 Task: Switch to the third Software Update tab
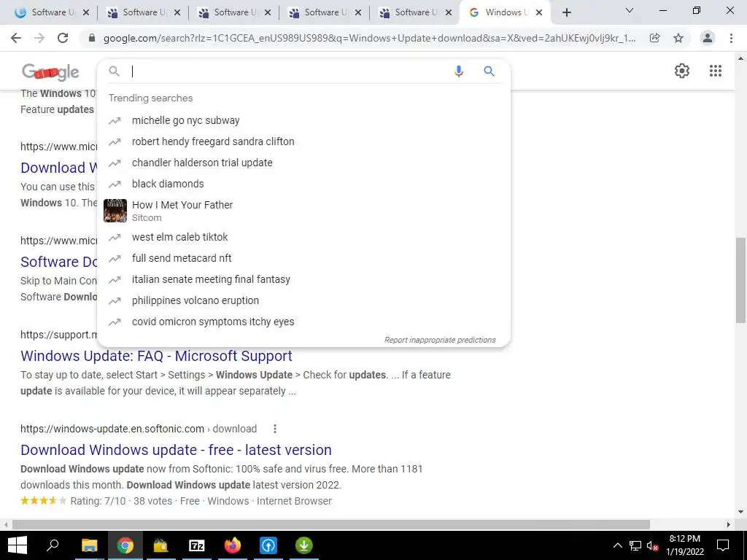[233, 12]
